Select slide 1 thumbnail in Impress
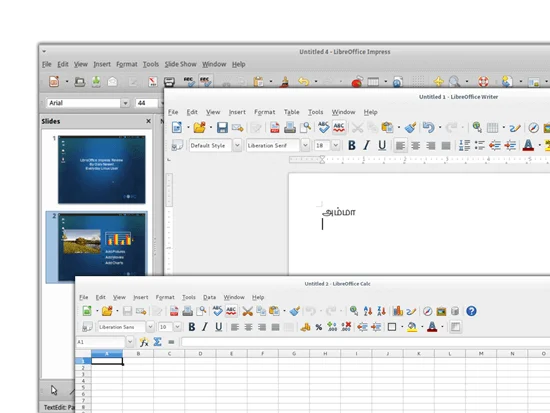This screenshot has width=550, height=413. tap(101, 169)
